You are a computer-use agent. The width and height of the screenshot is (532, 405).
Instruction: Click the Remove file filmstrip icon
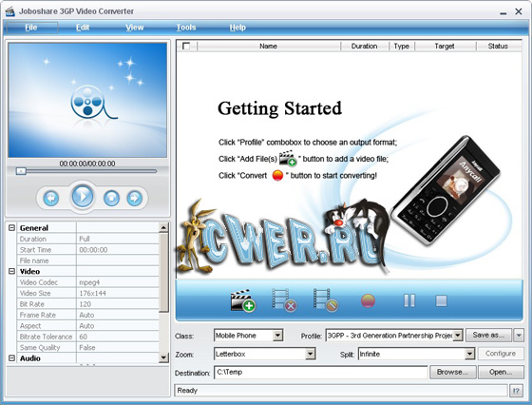coord(284,300)
